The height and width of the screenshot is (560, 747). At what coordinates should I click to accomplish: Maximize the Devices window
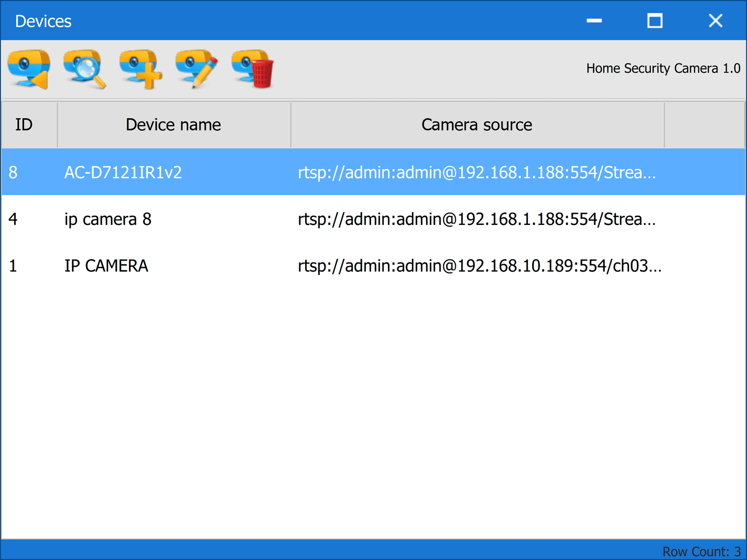point(655,21)
